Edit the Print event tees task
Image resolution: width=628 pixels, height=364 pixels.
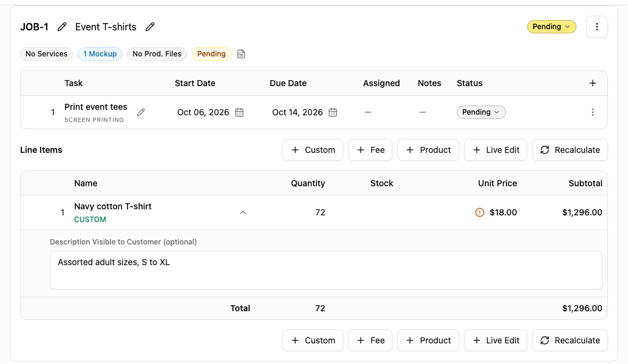click(x=141, y=112)
